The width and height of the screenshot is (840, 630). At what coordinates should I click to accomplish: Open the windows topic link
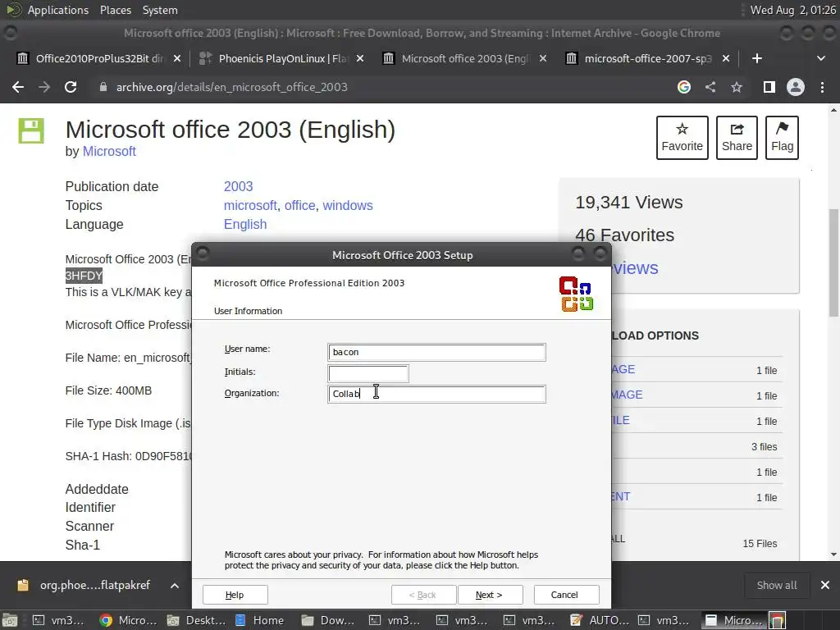coord(348,206)
